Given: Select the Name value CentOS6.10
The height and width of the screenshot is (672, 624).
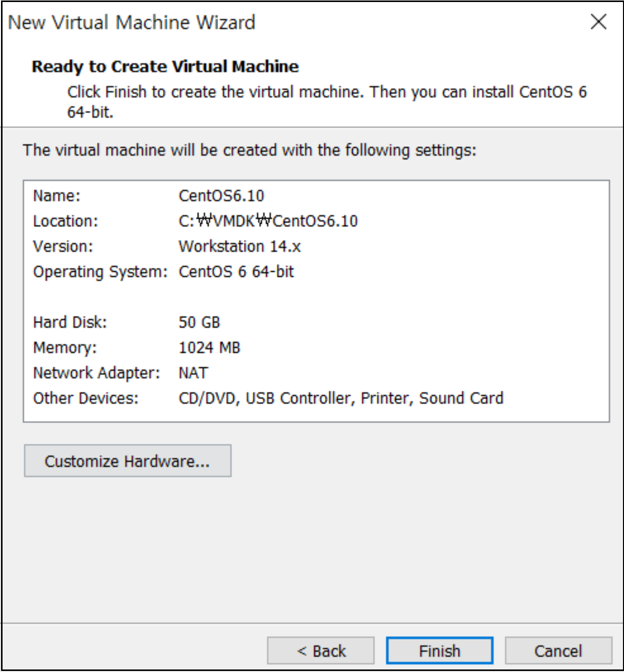Looking at the screenshot, I should 221,196.
